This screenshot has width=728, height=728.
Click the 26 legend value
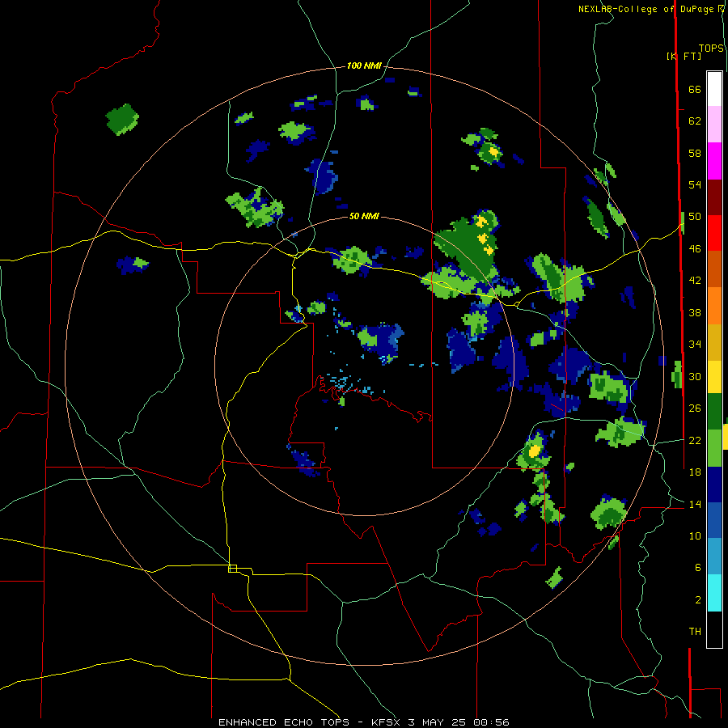[x=695, y=408]
